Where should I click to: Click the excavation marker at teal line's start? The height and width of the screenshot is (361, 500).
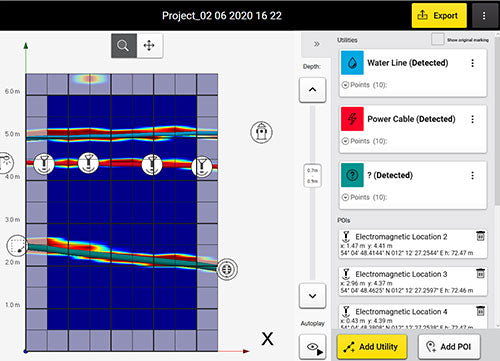tap(17, 246)
